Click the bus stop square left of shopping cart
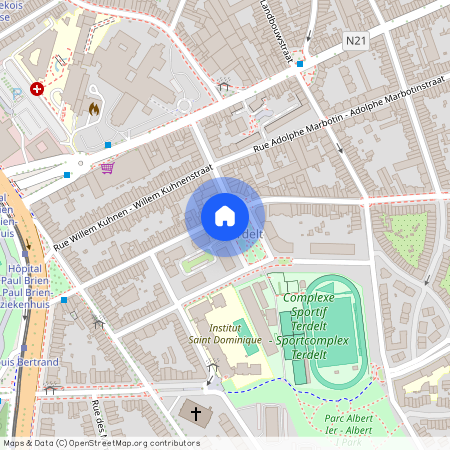The image size is (450, 450). coord(67,175)
